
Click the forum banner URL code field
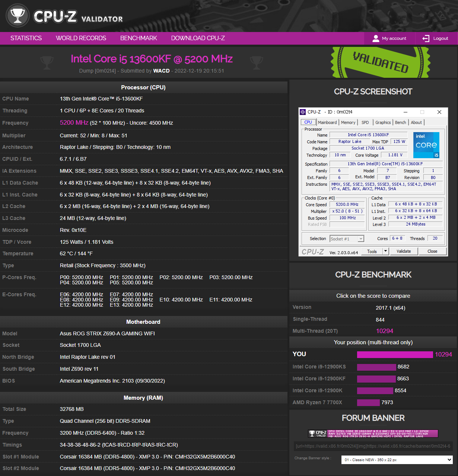[x=373, y=446]
